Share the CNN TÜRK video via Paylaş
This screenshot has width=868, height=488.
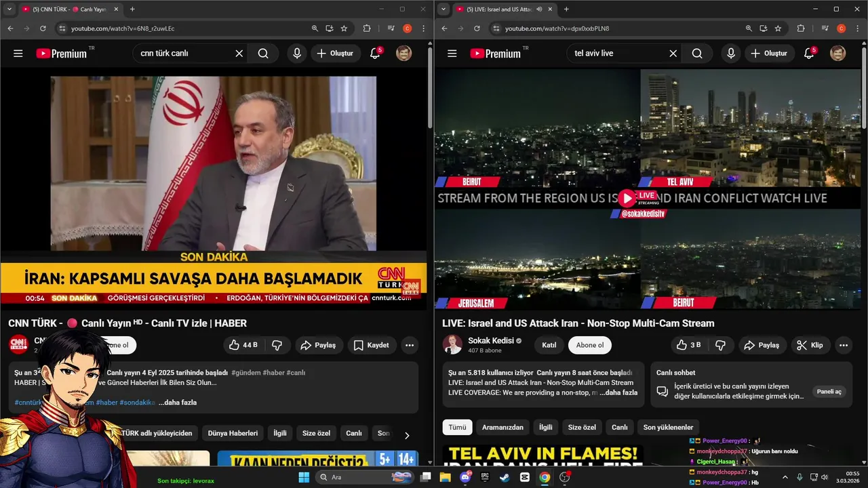318,345
